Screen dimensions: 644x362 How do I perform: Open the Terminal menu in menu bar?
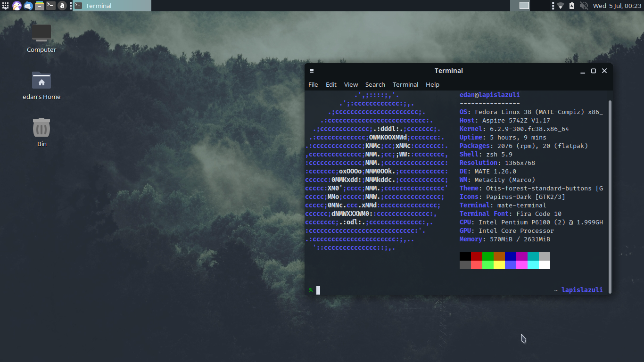tap(405, 84)
